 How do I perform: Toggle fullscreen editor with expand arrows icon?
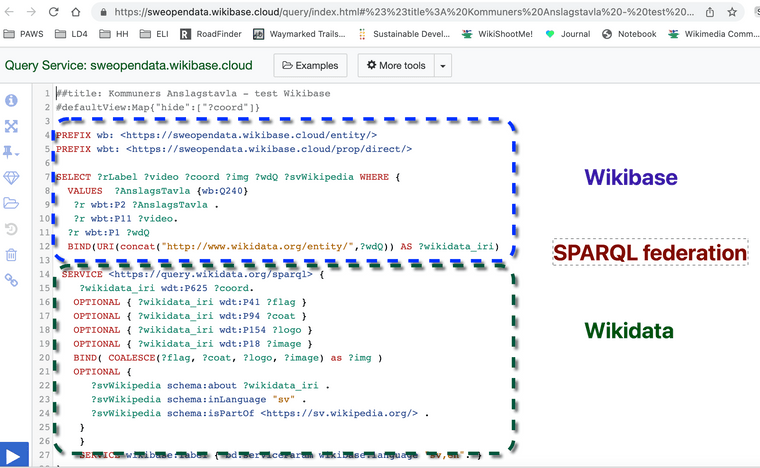point(12,126)
